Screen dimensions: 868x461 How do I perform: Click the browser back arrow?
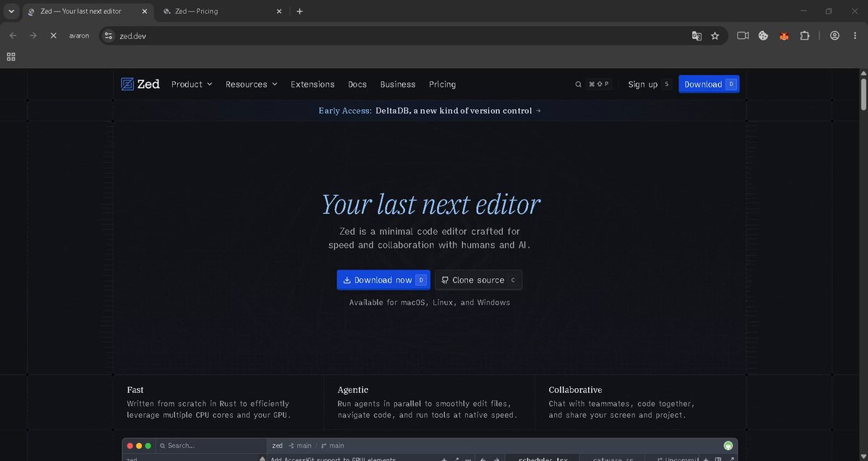[x=13, y=35]
